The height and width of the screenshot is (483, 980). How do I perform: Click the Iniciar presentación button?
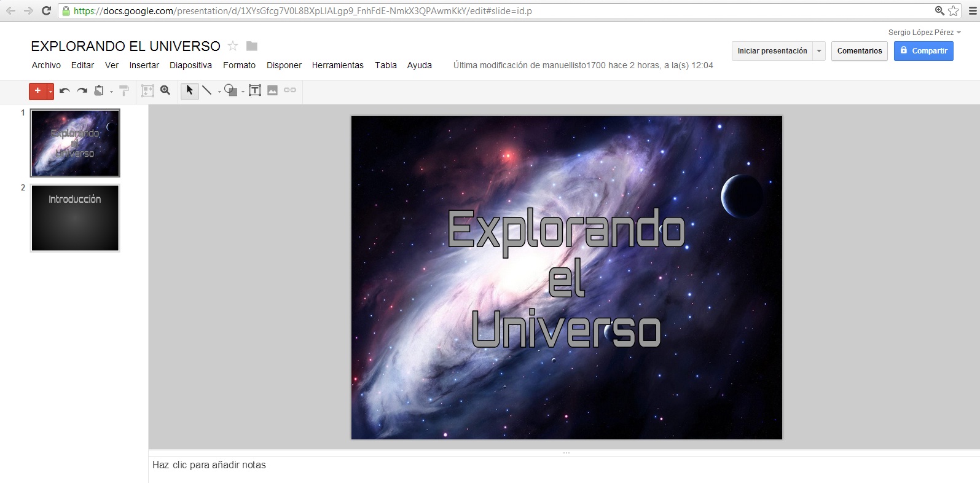[x=772, y=51]
